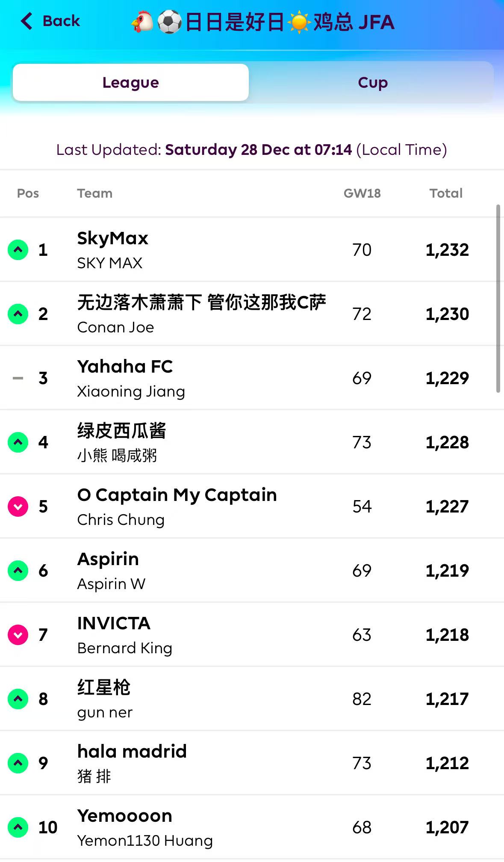Click the GW18 column header
This screenshot has height=862, width=504.
point(362,193)
